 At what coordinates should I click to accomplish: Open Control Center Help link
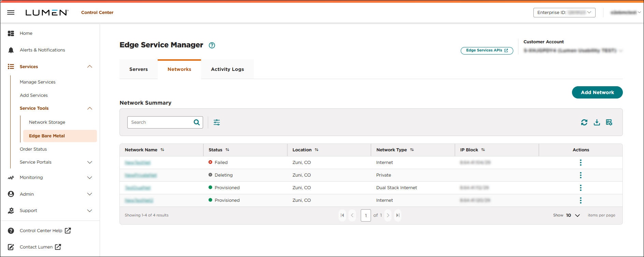pos(45,231)
